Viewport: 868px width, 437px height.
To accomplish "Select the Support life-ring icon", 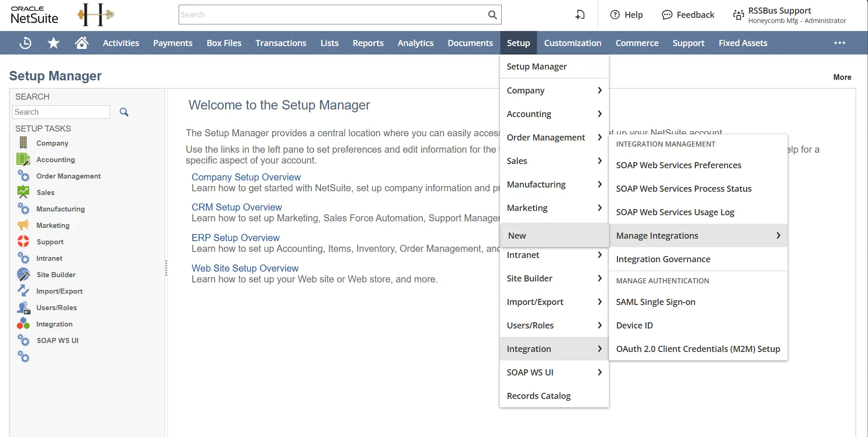I will click(23, 242).
